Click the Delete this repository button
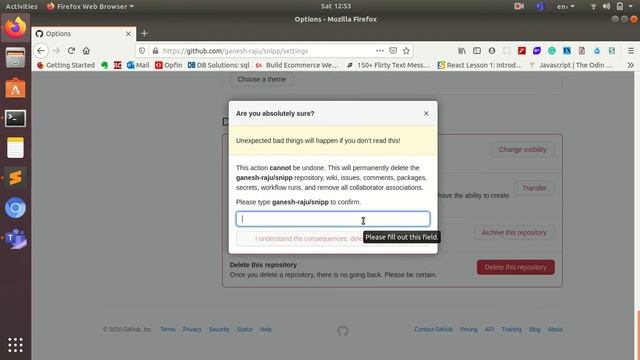The height and width of the screenshot is (360, 640). coord(516,267)
